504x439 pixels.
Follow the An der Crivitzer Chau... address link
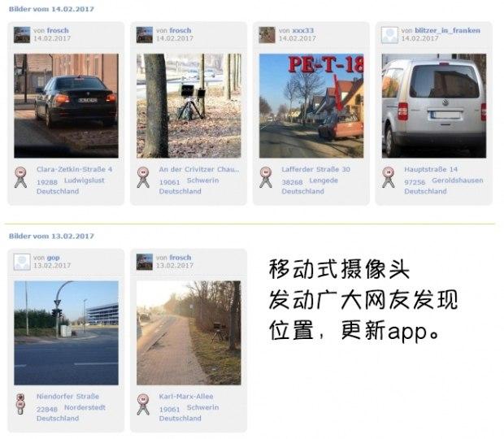click(199, 169)
